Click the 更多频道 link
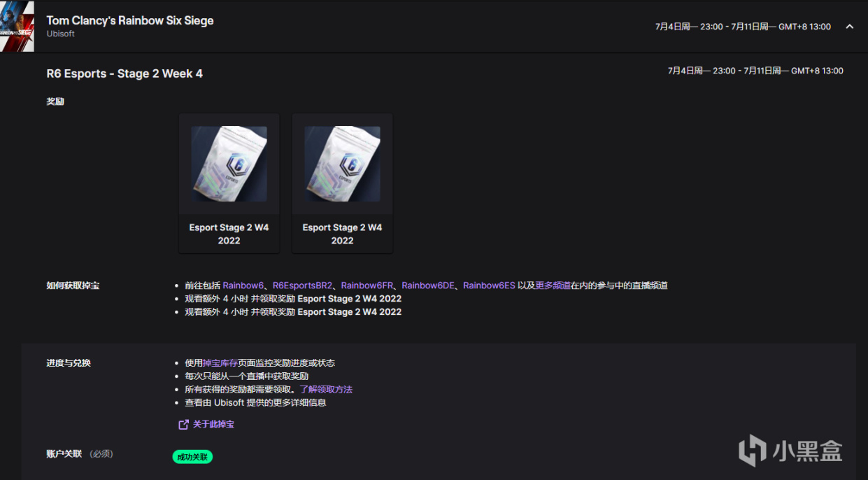 (553, 285)
